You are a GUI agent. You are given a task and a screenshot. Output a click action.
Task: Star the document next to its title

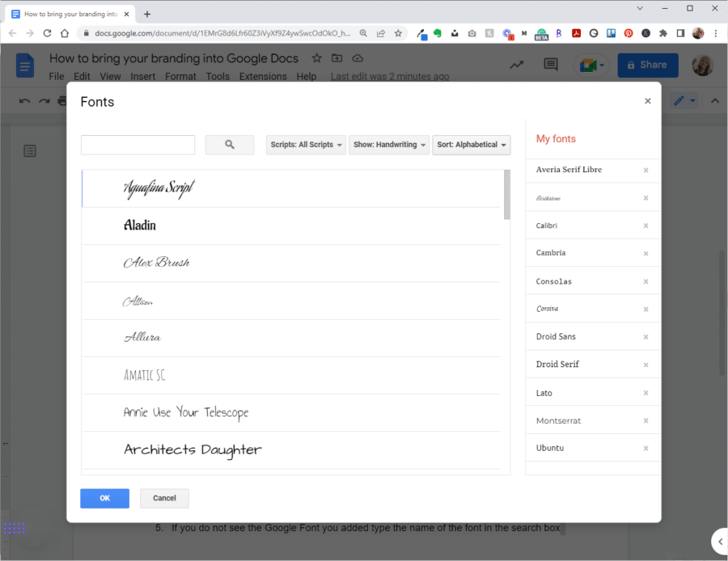pos(315,58)
